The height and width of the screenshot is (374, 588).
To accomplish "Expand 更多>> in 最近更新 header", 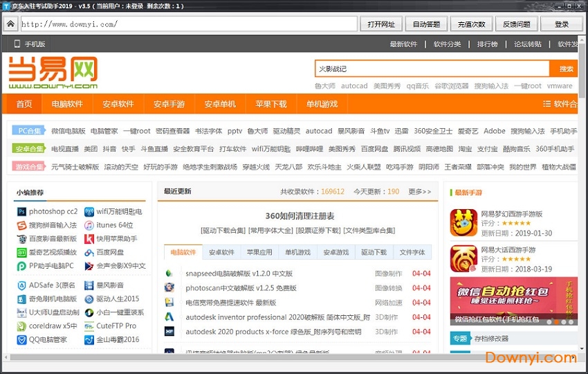I will click(419, 191).
